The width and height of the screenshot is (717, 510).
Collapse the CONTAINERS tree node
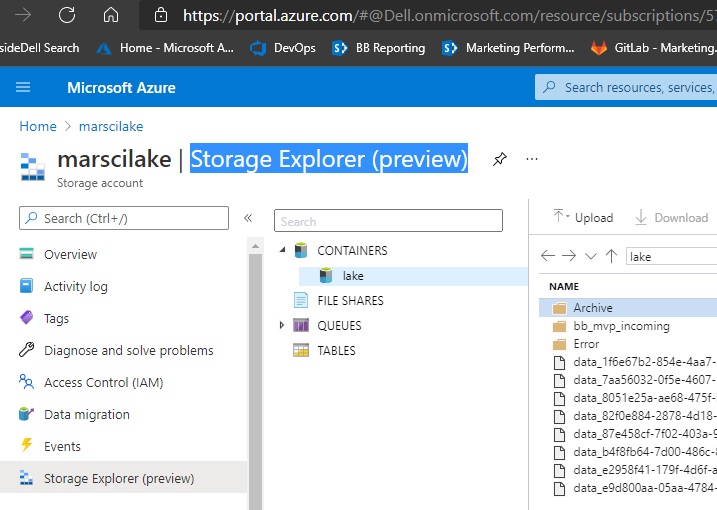point(283,250)
